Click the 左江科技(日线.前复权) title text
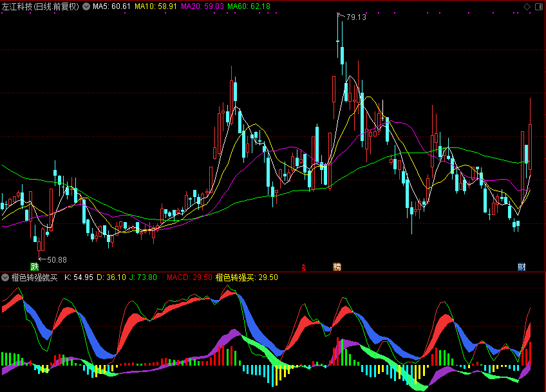 40,6
